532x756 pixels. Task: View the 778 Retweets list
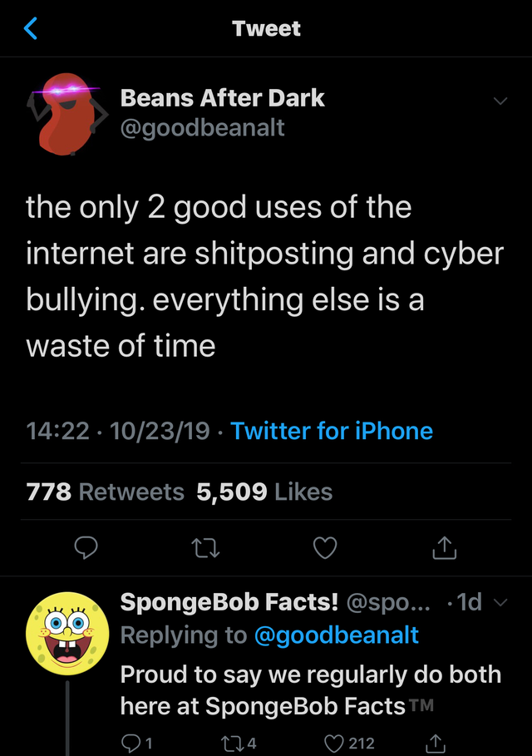(x=105, y=492)
